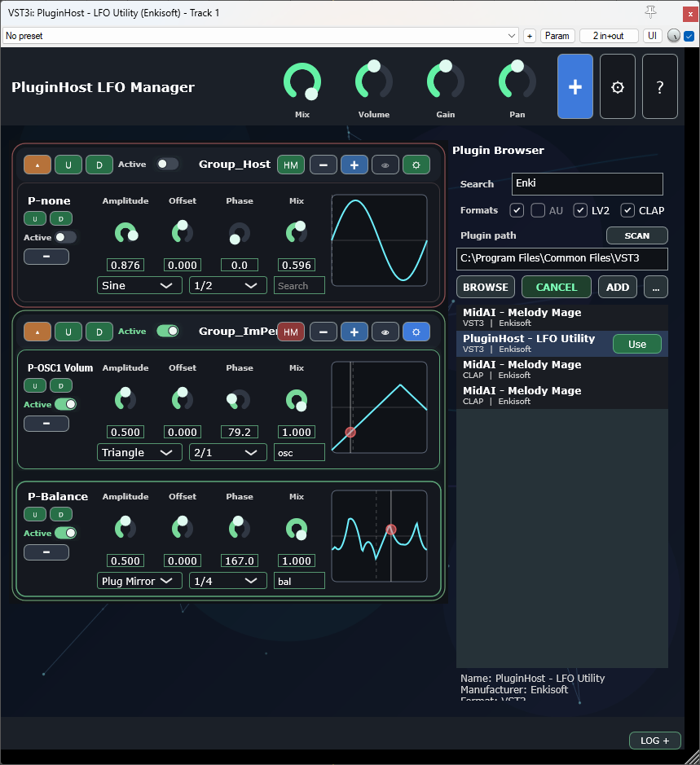The height and width of the screenshot is (765, 700).
Task: Uncheck the LV2 format checkbox
Action: (x=580, y=210)
